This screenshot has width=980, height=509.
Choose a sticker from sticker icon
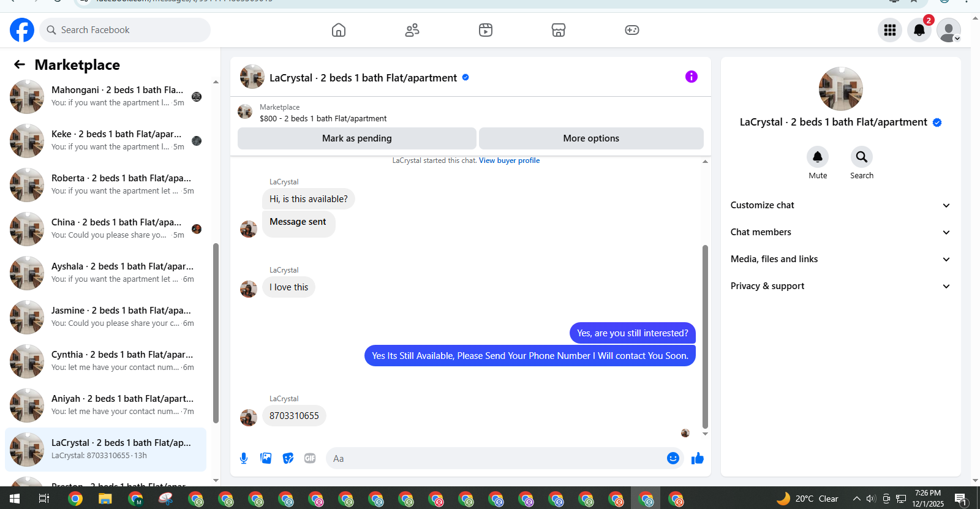click(288, 458)
